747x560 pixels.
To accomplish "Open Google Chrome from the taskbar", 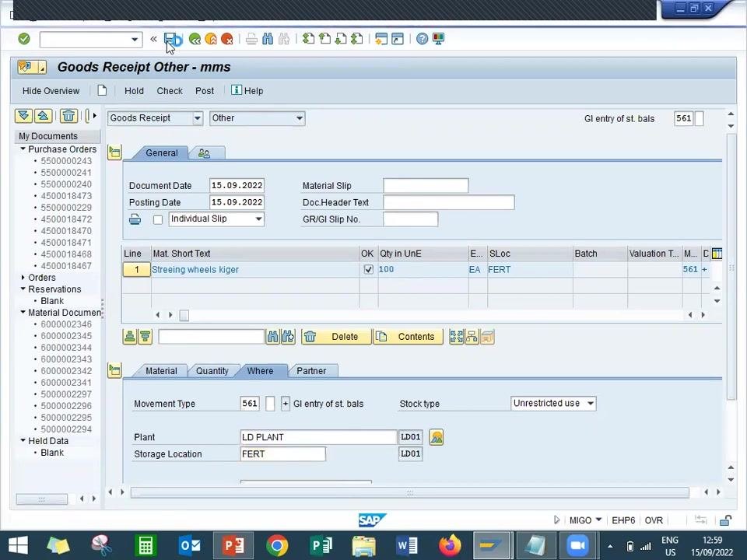I will point(277,545).
